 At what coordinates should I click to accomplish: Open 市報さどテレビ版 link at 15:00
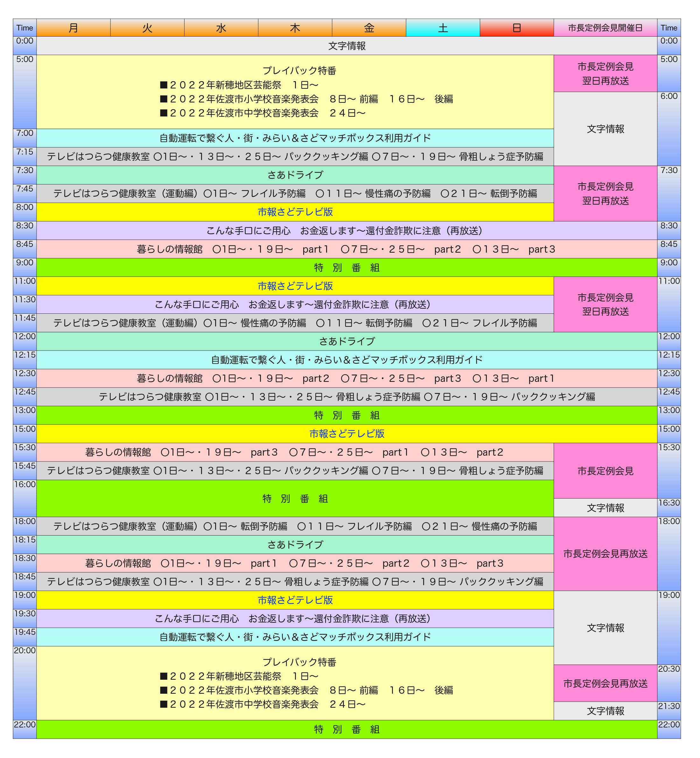click(x=346, y=433)
